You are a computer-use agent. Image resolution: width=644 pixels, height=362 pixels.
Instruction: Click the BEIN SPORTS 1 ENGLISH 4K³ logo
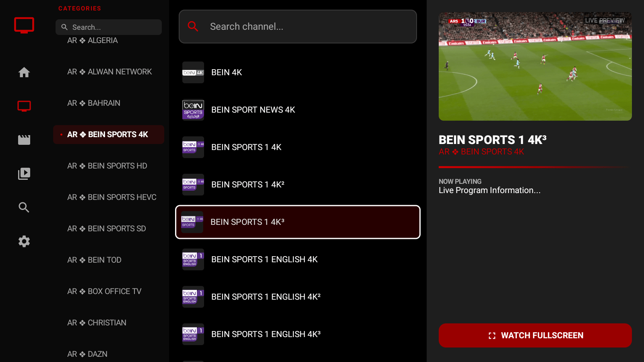[193, 334]
